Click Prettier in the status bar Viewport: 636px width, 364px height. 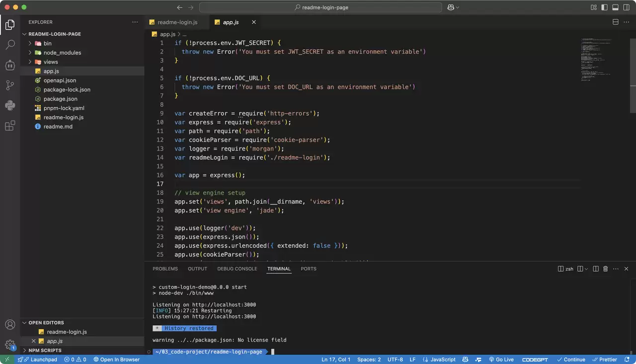point(604,360)
